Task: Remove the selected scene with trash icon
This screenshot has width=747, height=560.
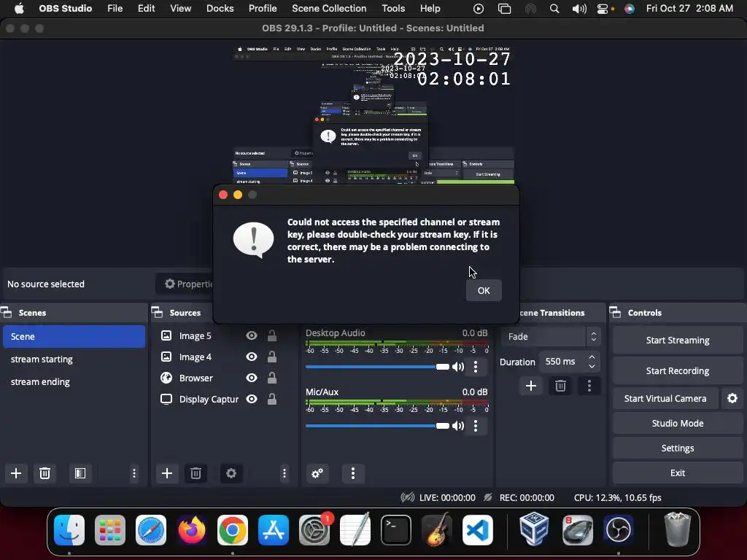Action: pos(44,472)
